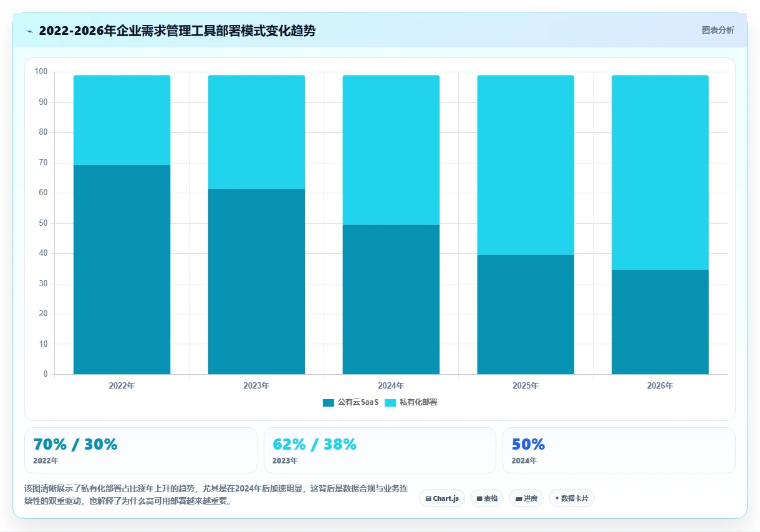Click the 2025年 公有云SaaS dark bar segment
The image size is (760, 532).
[x=526, y=314]
